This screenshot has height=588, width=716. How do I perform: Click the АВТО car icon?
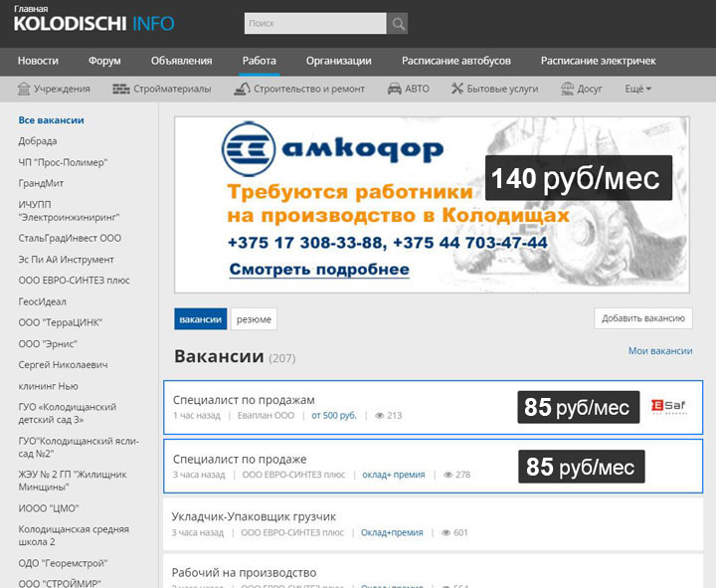point(395,89)
